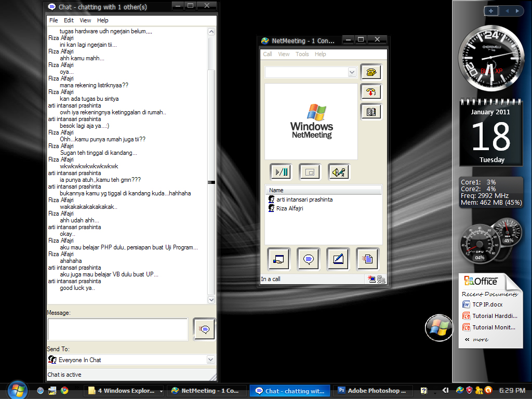The width and height of the screenshot is (532, 399).
Task: Open the Edit menu in Chat window
Action: 69,20
